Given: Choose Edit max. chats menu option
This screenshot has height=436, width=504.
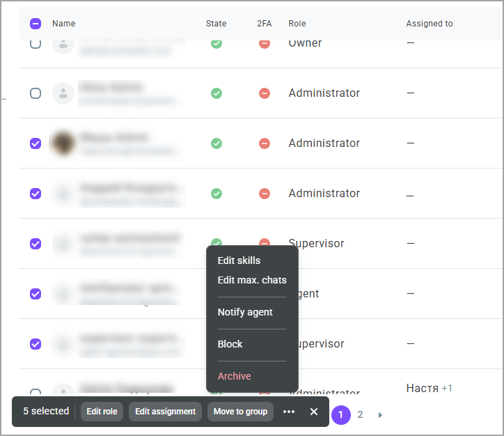Looking at the screenshot, I should [x=252, y=280].
